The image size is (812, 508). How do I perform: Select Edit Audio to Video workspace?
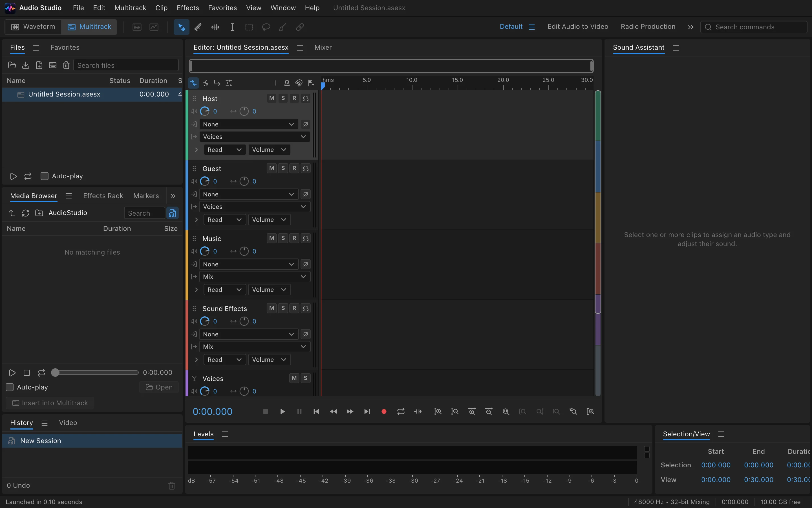[x=578, y=27]
